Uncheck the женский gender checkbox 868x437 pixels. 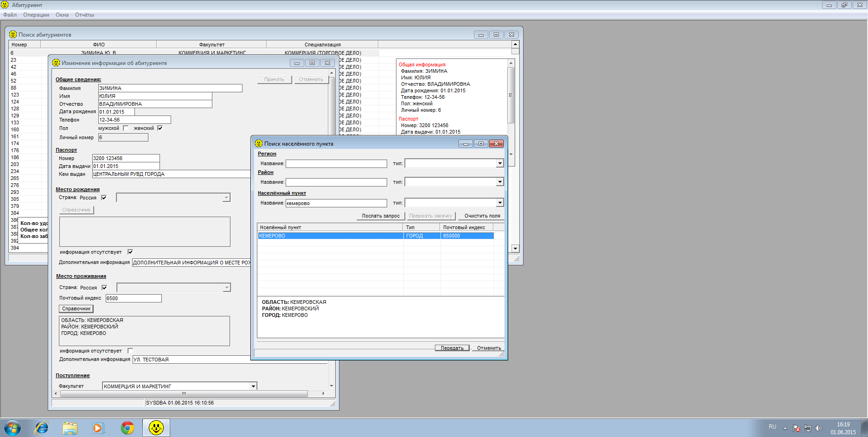pos(160,129)
